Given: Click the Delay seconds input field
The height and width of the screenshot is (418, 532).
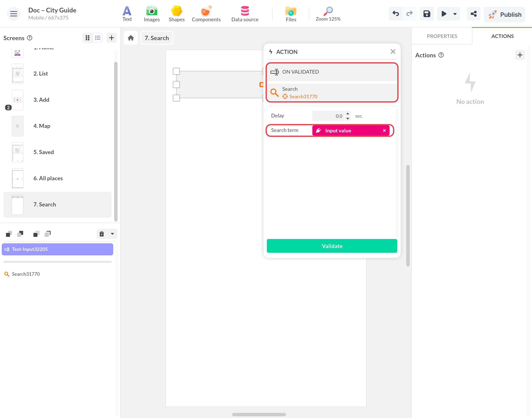Looking at the screenshot, I should 328,116.
